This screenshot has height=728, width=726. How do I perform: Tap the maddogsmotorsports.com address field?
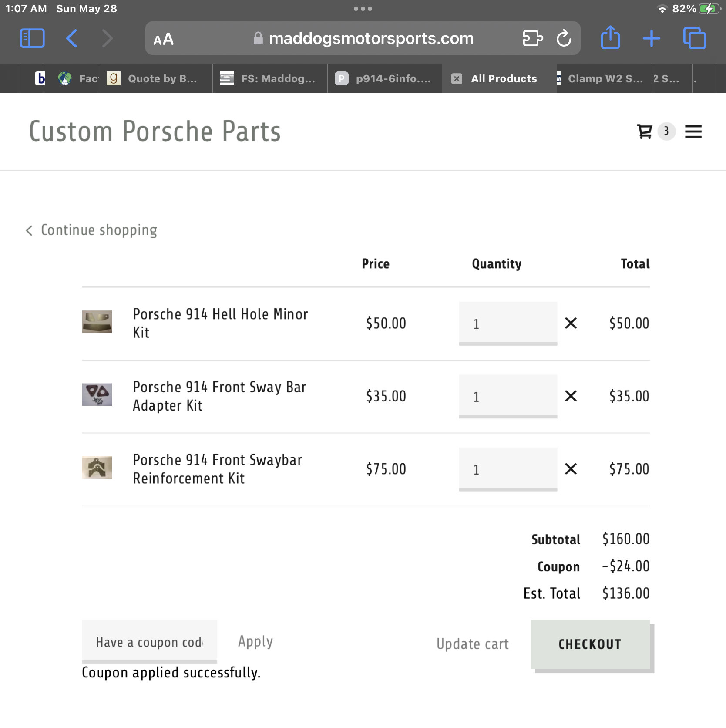point(363,38)
